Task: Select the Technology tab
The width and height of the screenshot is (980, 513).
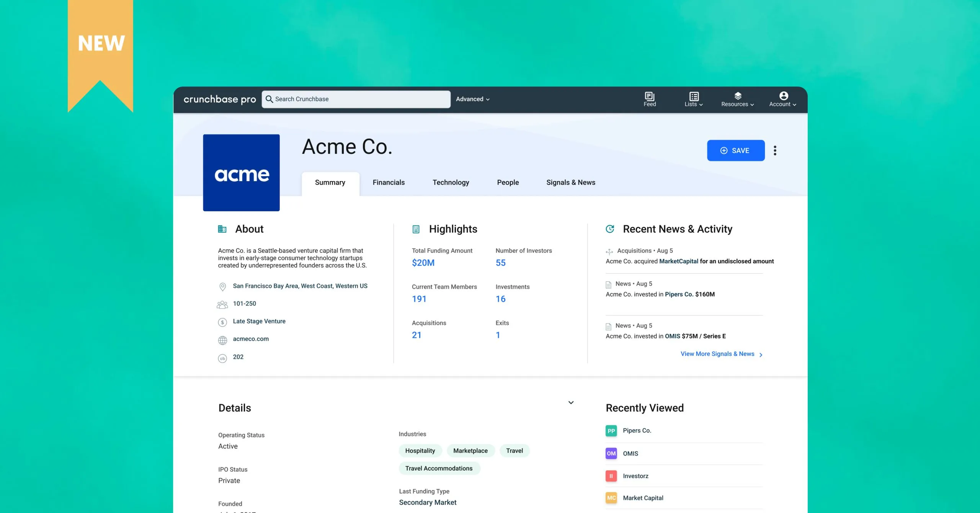Action: (451, 183)
